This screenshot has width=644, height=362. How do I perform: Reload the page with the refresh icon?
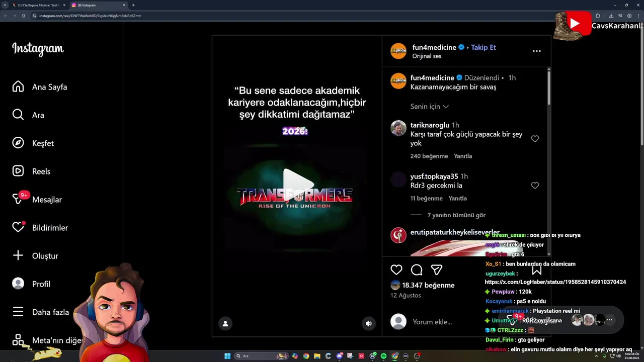click(23, 16)
